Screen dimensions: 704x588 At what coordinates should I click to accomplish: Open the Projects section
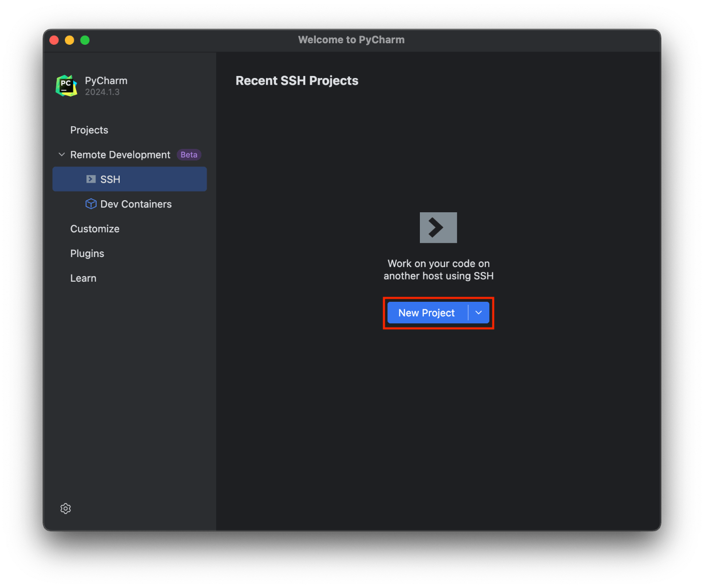tap(89, 130)
